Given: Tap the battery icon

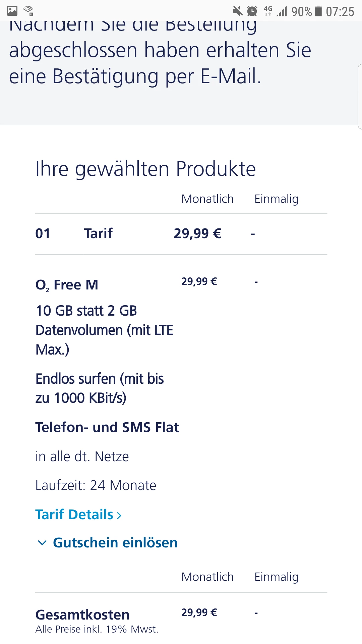Looking at the screenshot, I should coord(319,11).
